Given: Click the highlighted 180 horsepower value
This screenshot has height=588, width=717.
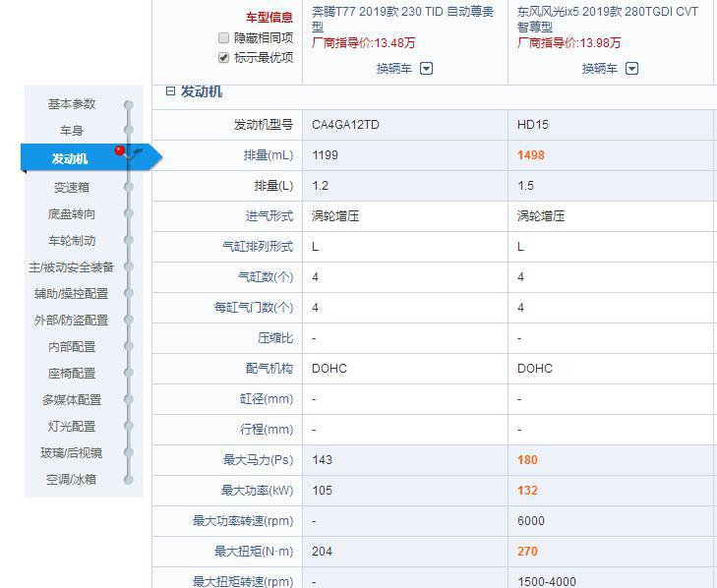Looking at the screenshot, I should click(527, 459).
